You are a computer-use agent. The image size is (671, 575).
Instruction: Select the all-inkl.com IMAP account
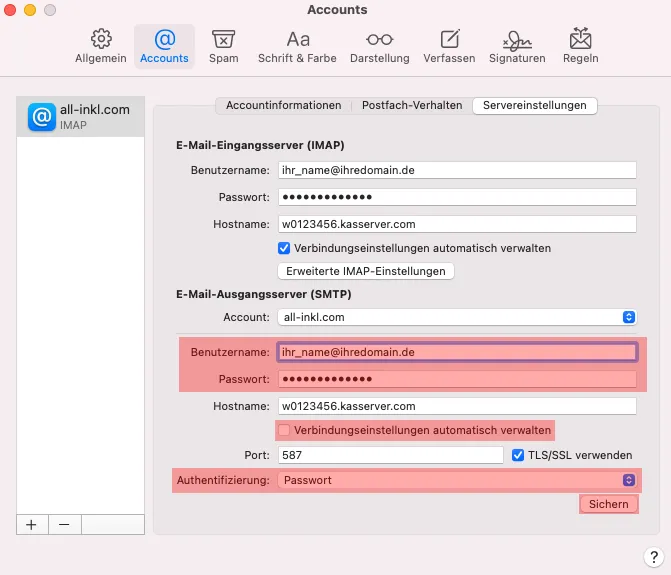pos(80,116)
